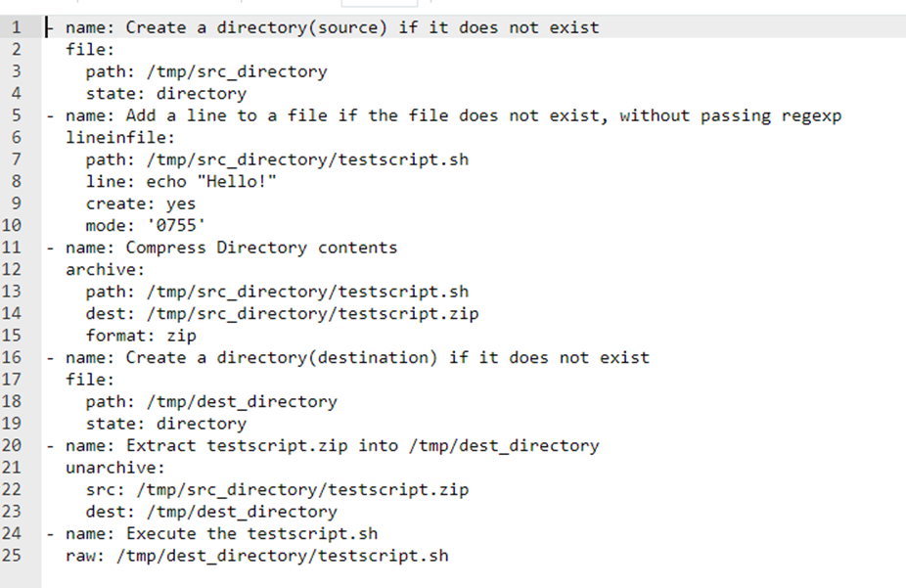Image resolution: width=906 pixels, height=588 pixels.
Task: Click 'path: /tmp/dest_directory' line
Action: tap(211, 401)
